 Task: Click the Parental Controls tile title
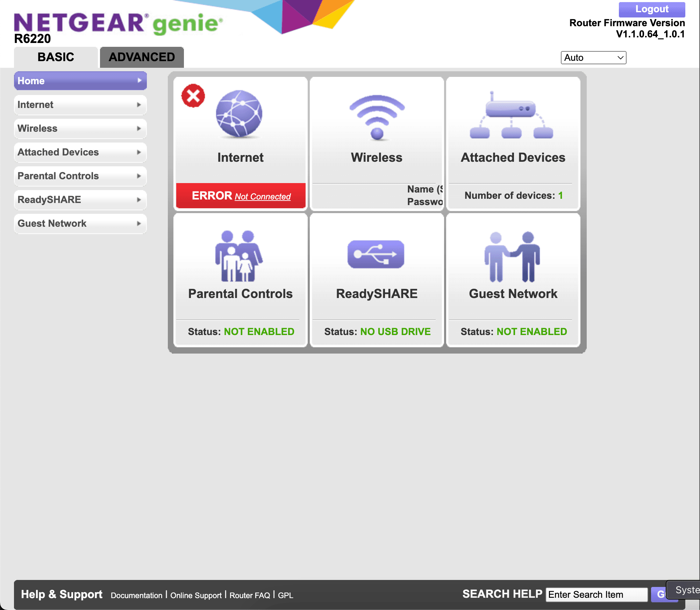tap(241, 294)
